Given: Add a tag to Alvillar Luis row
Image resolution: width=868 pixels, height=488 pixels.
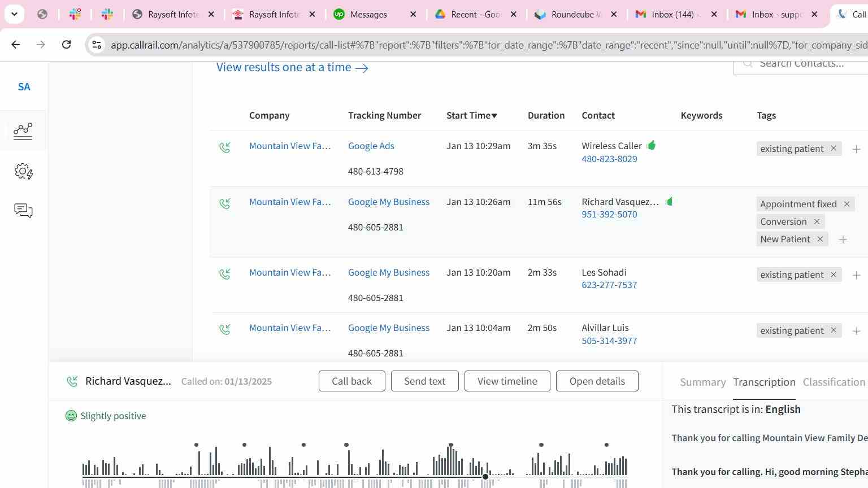Looking at the screenshot, I should [856, 331].
